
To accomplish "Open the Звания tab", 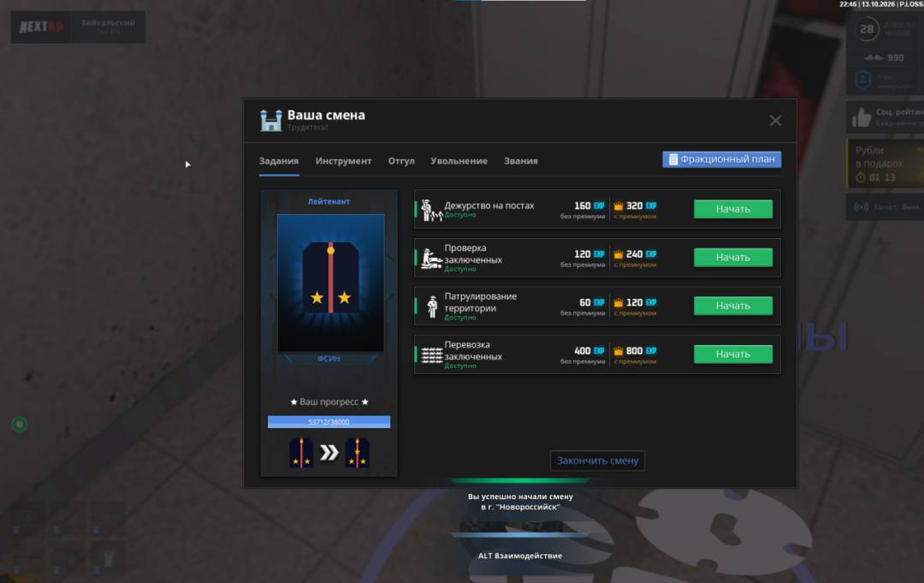I will 521,161.
